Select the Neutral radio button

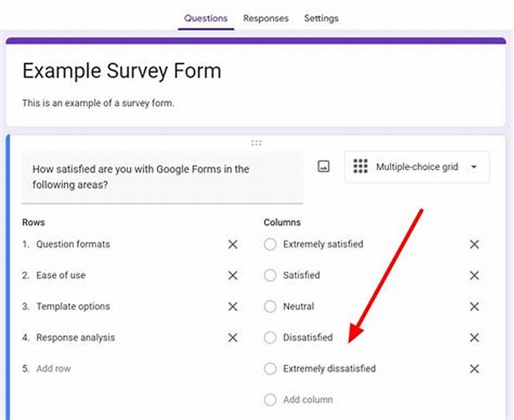[x=270, y=306]
